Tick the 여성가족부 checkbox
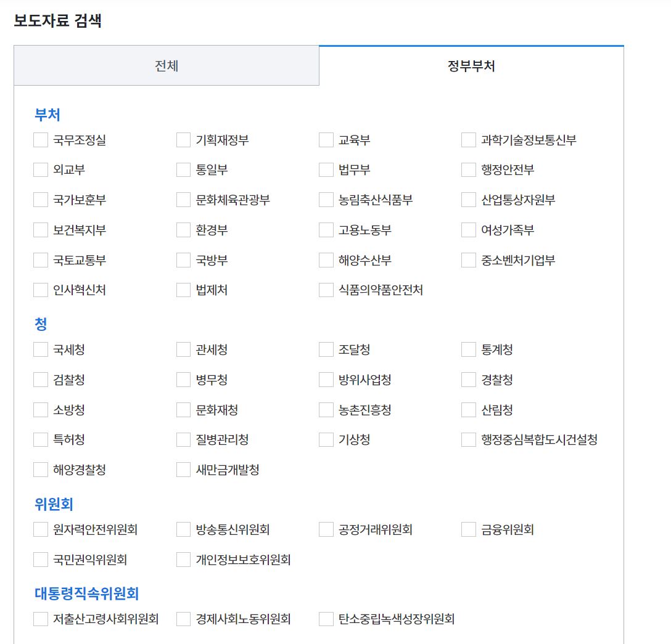Screen dimensions: 671x644 click(x=469, y=230)
